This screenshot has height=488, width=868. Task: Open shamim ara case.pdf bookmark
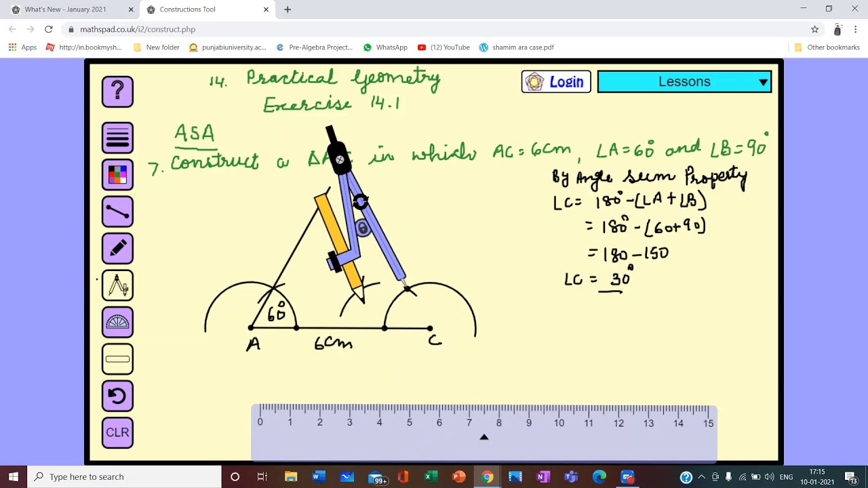pyautogui.click(x=516, y=47)
